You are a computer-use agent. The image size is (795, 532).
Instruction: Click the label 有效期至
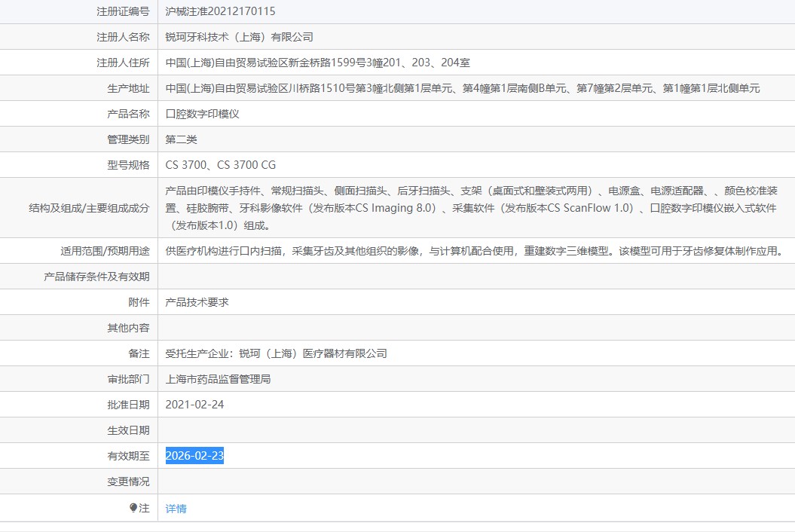(x=128, y=456)
